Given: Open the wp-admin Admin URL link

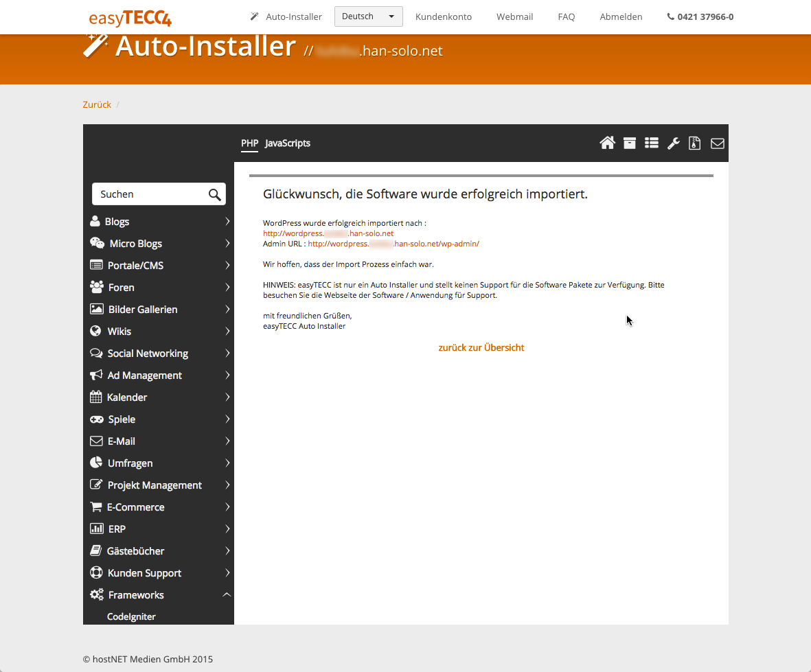Looking at the screenshot, I should (393, 244).
